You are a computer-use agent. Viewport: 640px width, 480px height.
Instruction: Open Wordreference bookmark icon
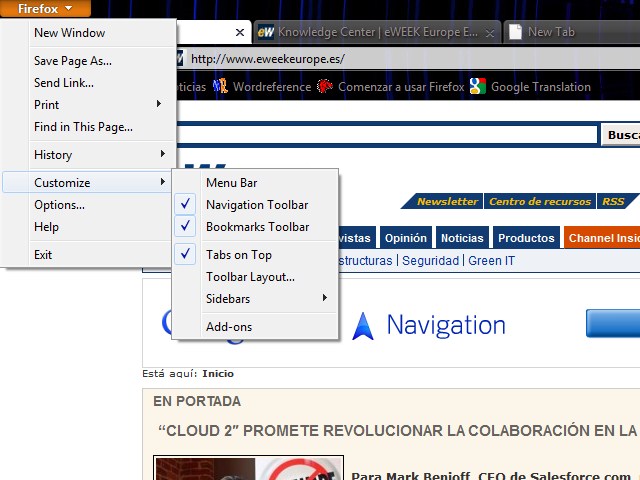click(221, 86)
